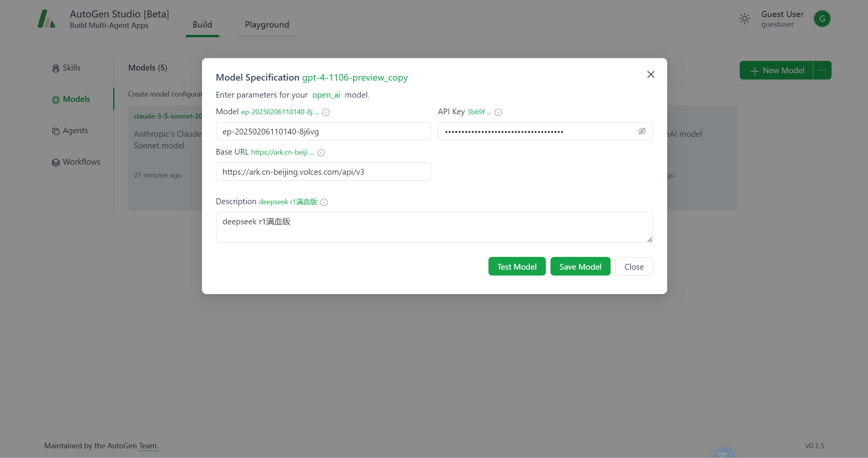Click the API Key password field

tap(545, 131)
